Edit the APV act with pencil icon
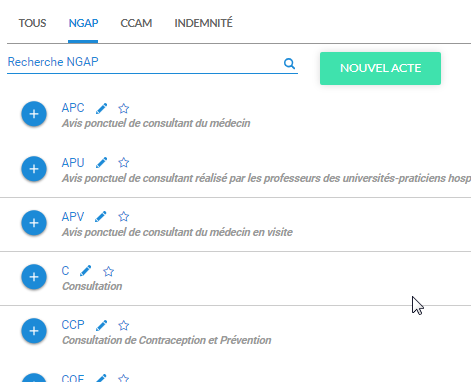This screenshot has height=382, width=471. point(101,217)
